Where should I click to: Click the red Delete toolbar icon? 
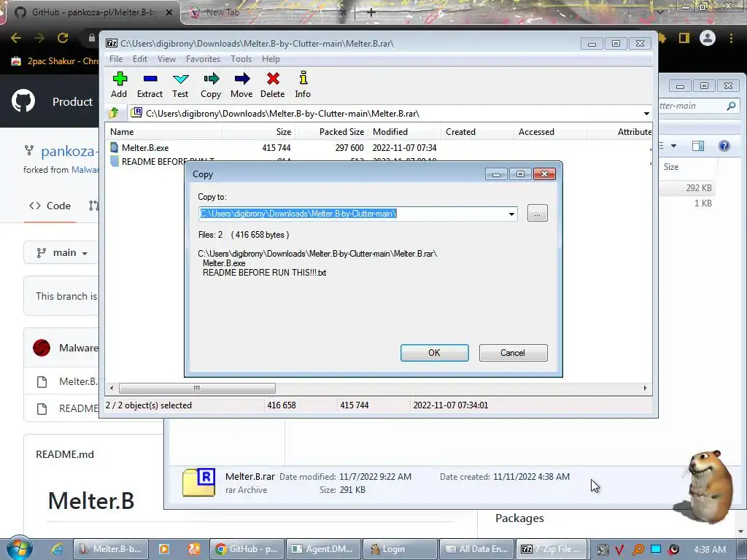273,85
